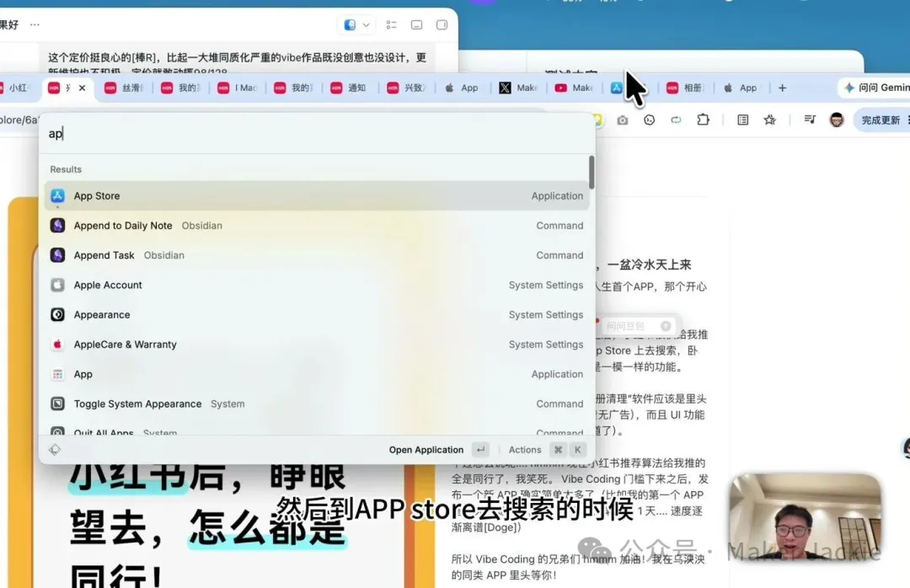910x588 pixels.
Task: Click 'System' label beside Toggle System Appearance
Action: (x=227, y=404)
